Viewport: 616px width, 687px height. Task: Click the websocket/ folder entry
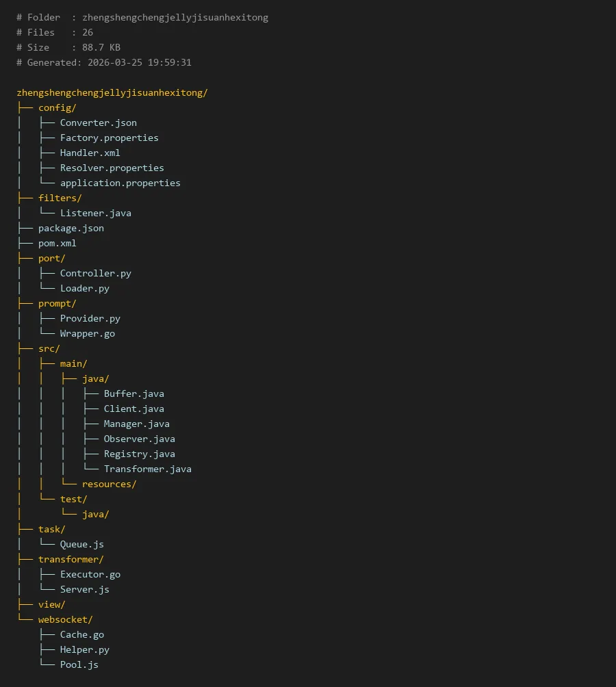coord(65,619)
